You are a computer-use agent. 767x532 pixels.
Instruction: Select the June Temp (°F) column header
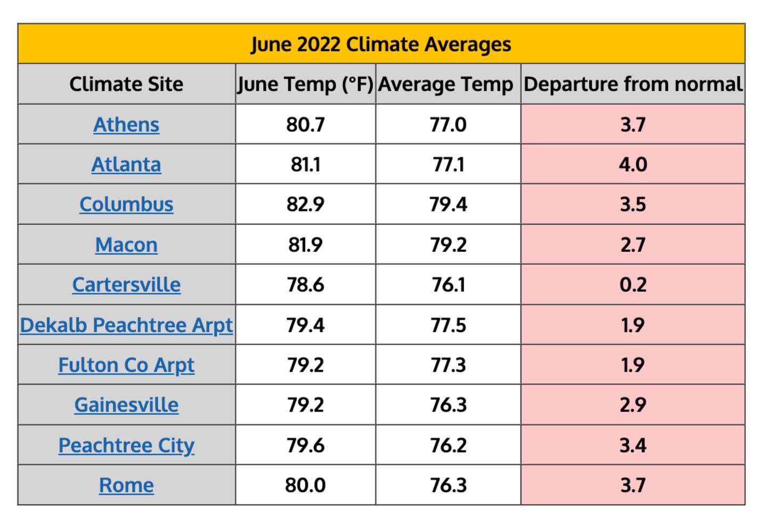point(305,84)
